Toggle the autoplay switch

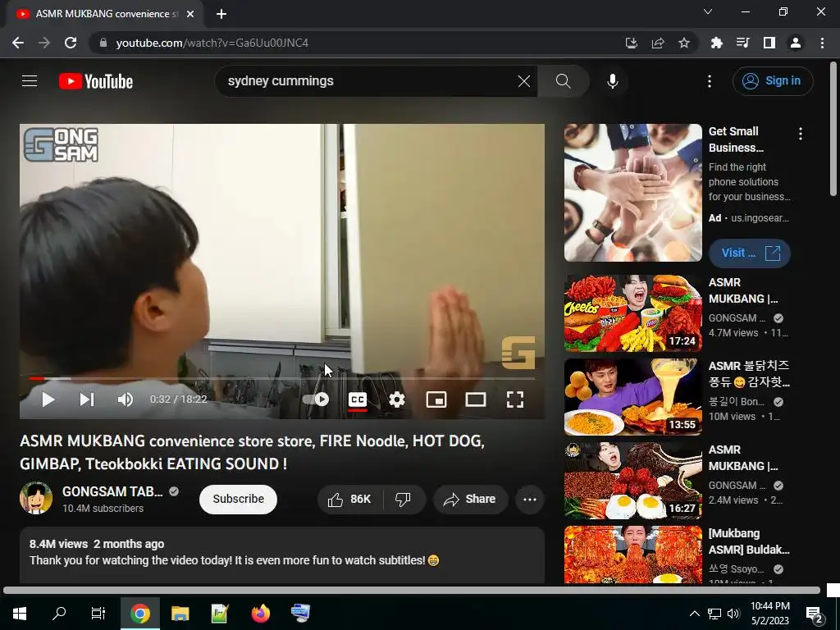316,399
